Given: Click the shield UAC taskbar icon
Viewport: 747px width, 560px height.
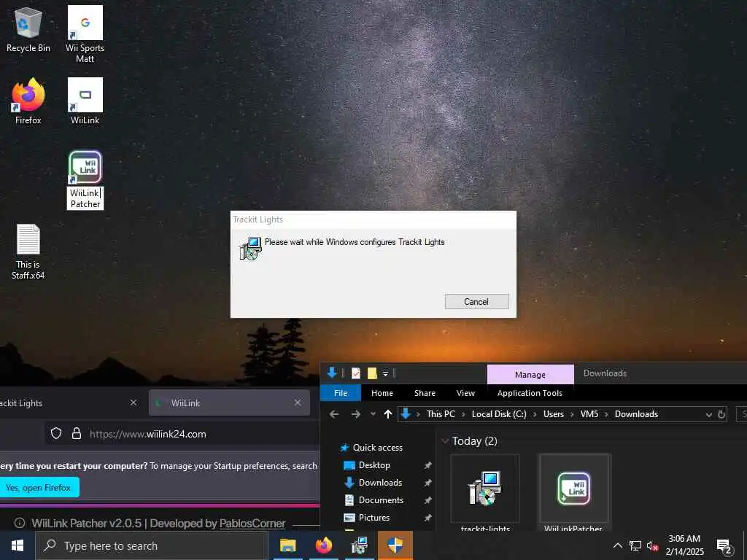Looking at the screenshot, I should pyautogui.click(x=395, y=545).
